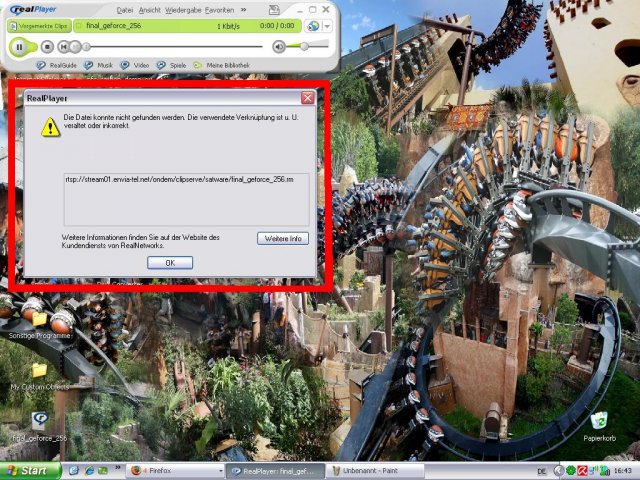Launch Internet Explorer from quick launch
This screenshot has width=640, height=480.
click(x=89, y=471)
